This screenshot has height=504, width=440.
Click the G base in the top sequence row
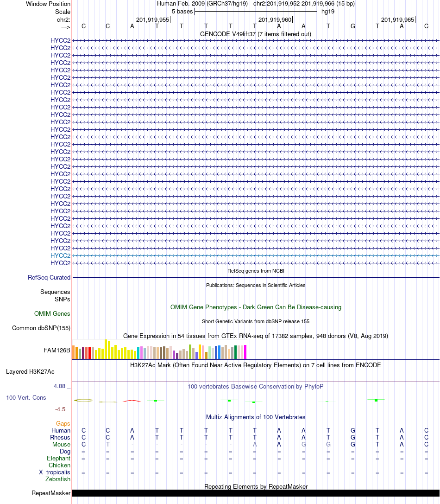point(352,26)
